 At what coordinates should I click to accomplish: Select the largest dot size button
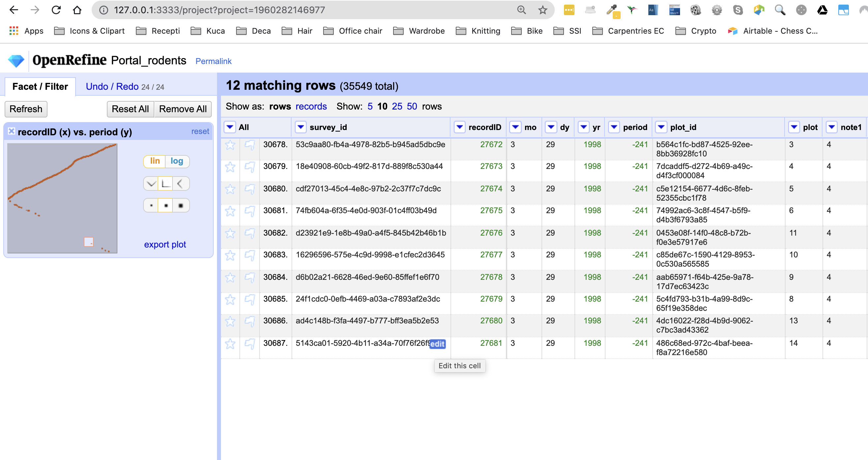point(181,205)
